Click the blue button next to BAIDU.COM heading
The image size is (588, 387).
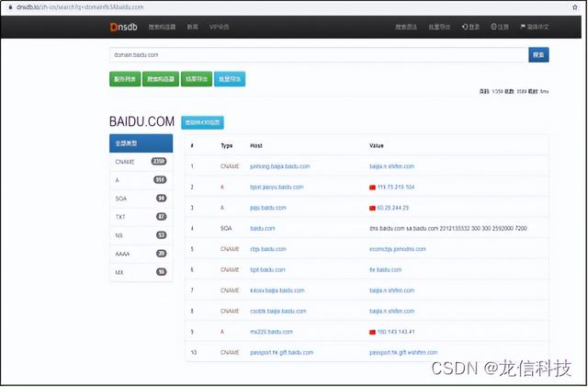[202, 122]
